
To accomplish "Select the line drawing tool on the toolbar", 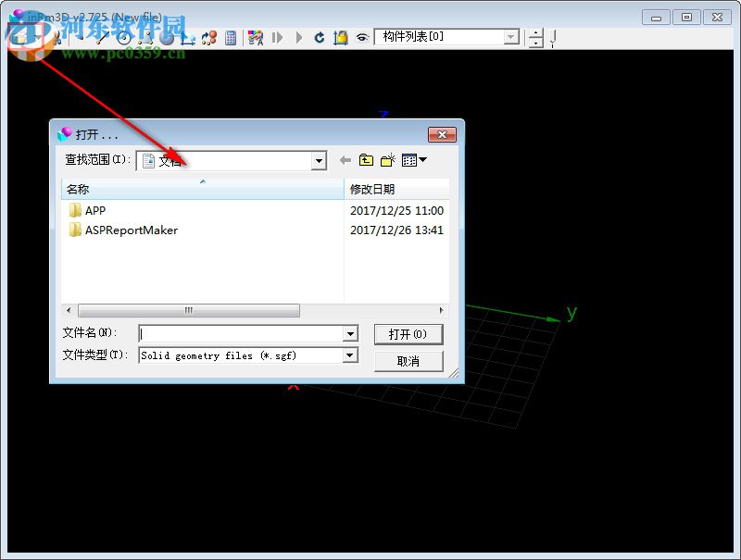I will point(102,38).
